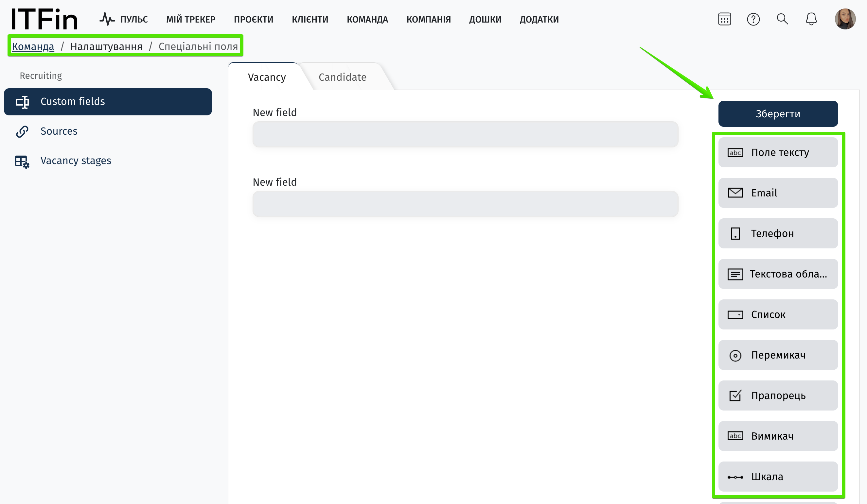The height and width of the screenshot is (504, 867).
Task: Click the Vacancy stages table icon
Action: pyautogui.click(x=22, y=161)
